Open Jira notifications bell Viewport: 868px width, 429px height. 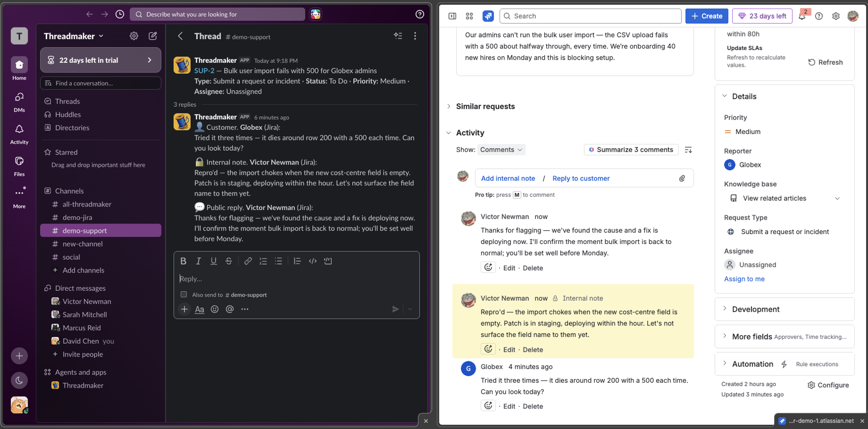click(802, 16)
